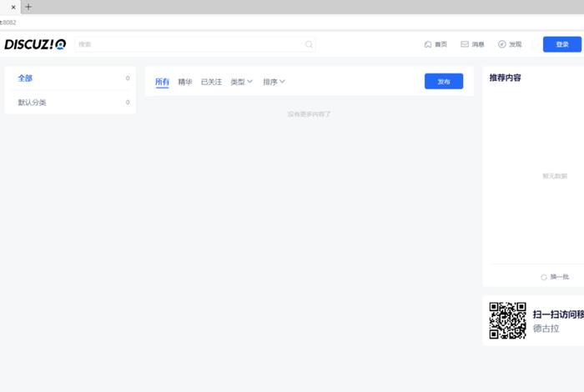The image size is (584, 392).
Task: Click the search magnifier icon
Action: click(x=309, y=44)
